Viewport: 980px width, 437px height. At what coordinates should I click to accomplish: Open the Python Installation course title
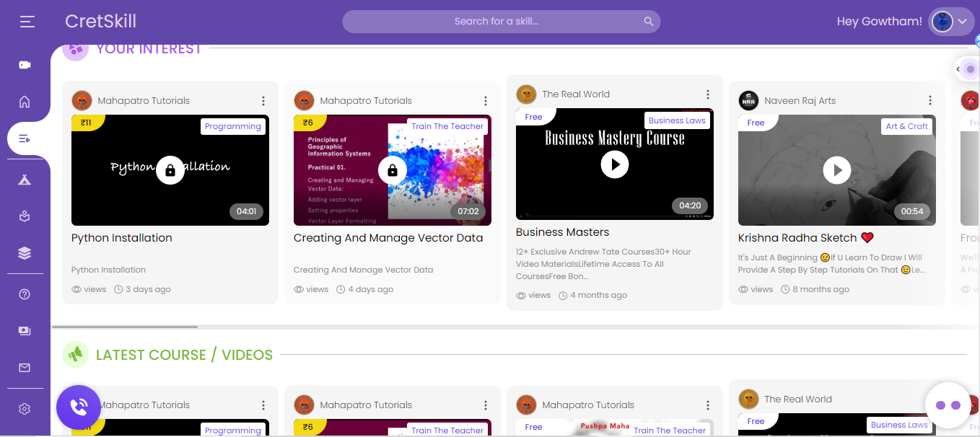tap(122, 238)
